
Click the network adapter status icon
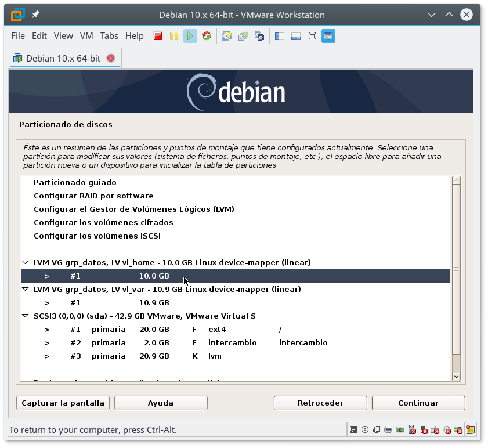[377, 430]
